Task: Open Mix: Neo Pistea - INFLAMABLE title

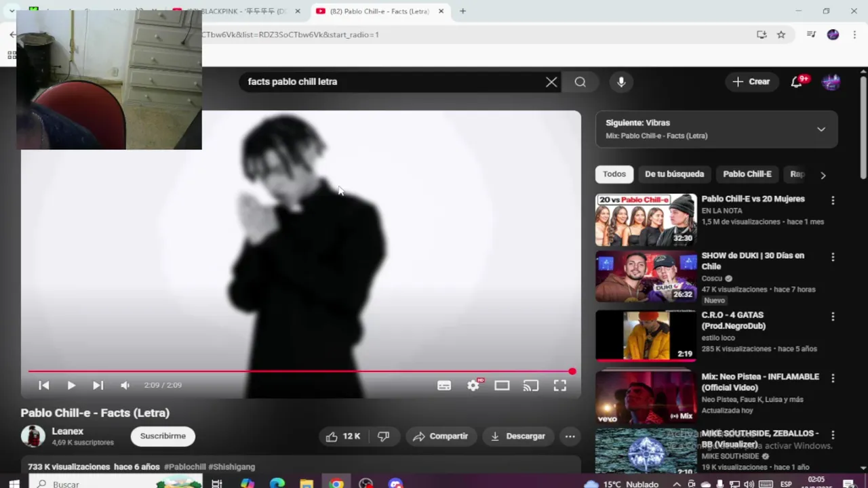Action: 760,382
